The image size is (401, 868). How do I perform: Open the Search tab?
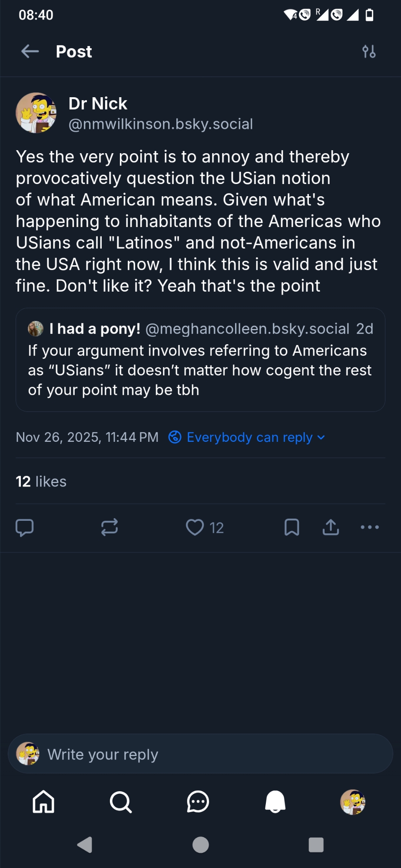tap(121, 802)
